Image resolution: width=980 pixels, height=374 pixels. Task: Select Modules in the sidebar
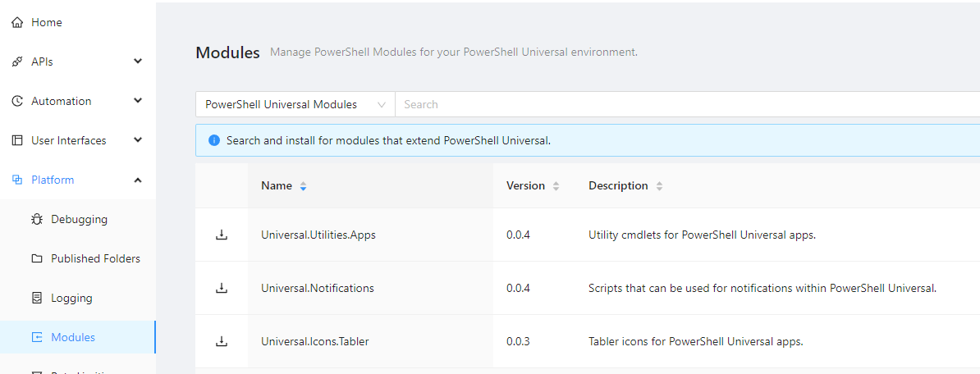click(73, 337)
